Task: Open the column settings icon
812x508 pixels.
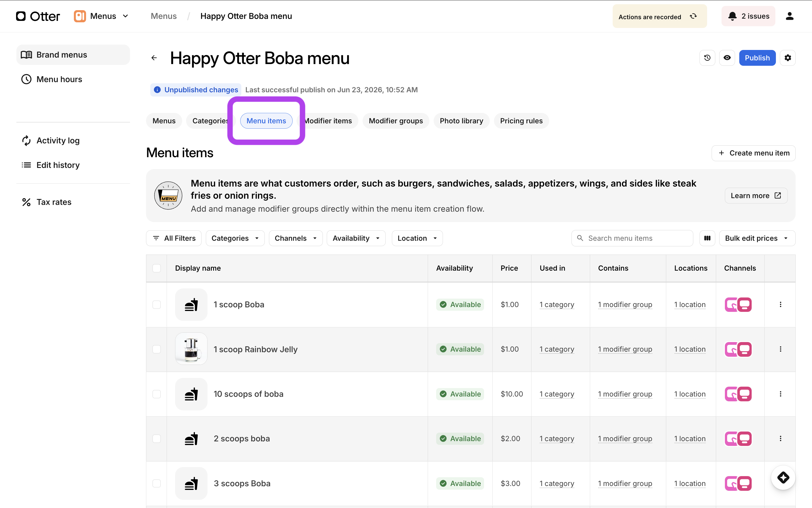Action: (707, 238)
